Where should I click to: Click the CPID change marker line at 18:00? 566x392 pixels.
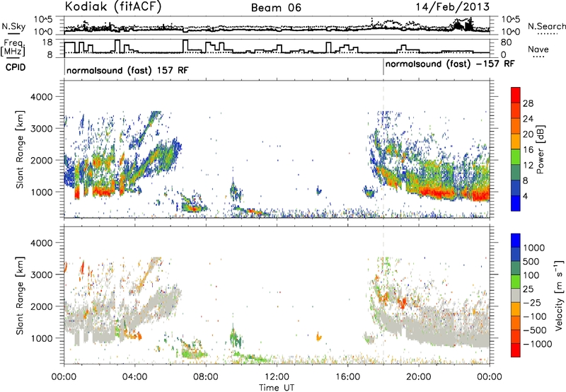tap(383, 67)
